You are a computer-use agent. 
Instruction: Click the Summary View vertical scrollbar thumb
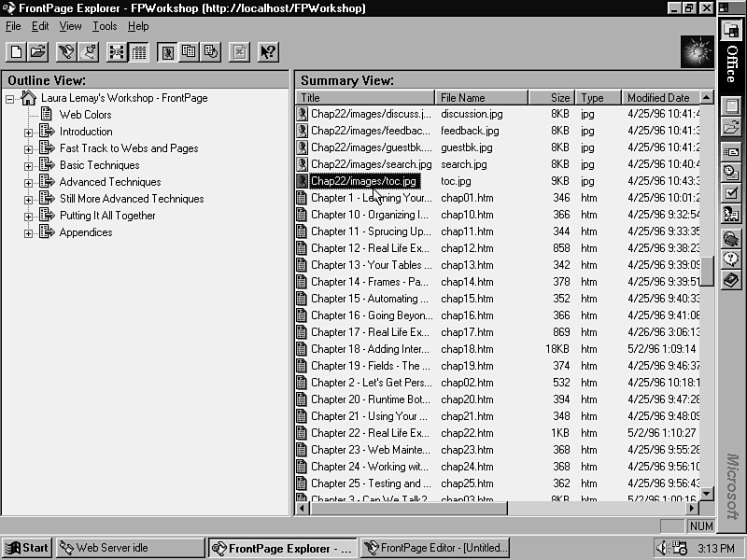[x=707, y=271]
